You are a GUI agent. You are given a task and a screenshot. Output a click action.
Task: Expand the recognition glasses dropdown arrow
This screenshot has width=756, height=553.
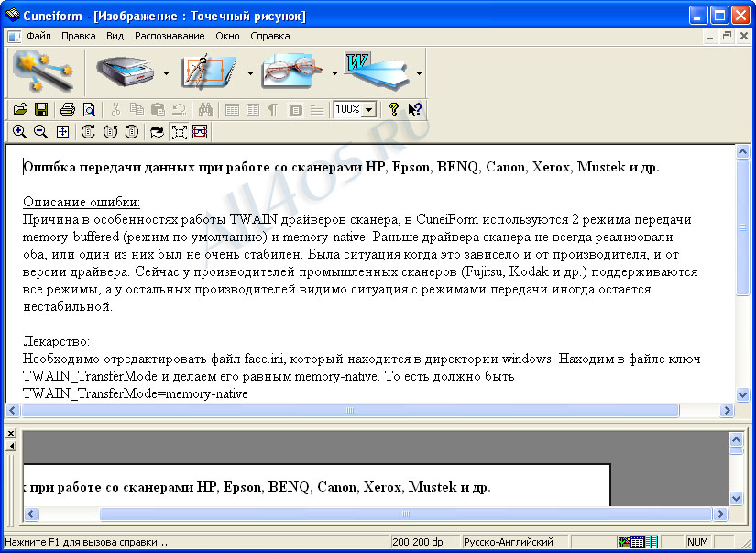(x=334, y=73)
